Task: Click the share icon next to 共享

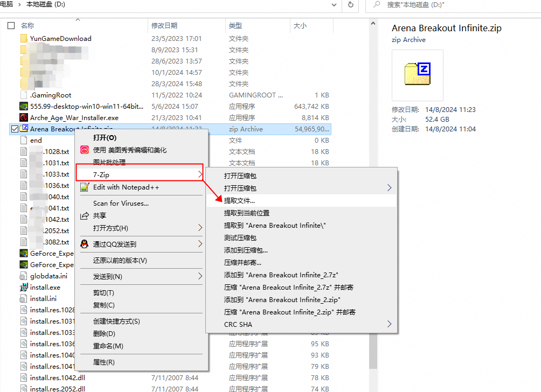Action: [x=85, y=215]
